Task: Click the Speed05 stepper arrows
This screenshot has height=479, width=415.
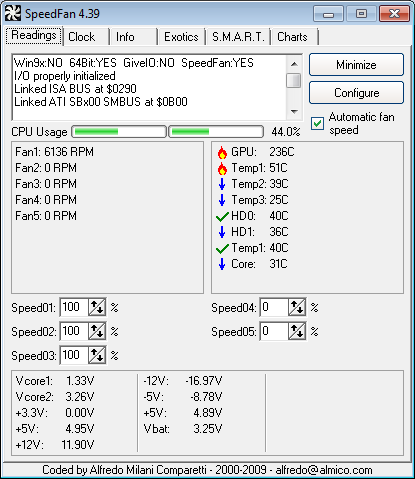Action: [x=297, y=331]
